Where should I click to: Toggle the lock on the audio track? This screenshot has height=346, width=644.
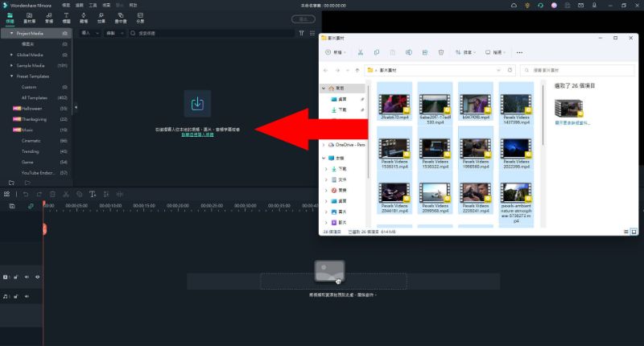point(15,296)
